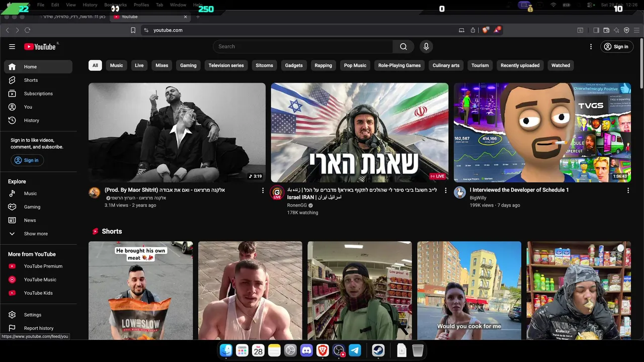Open Subscriptions in the sidebar
644x362 pixels.
click(x=38, y=94)
